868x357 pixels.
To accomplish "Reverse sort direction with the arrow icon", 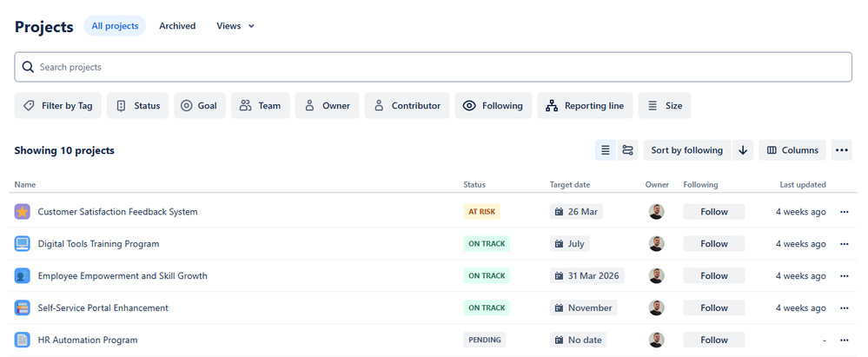I will (743, 150).
